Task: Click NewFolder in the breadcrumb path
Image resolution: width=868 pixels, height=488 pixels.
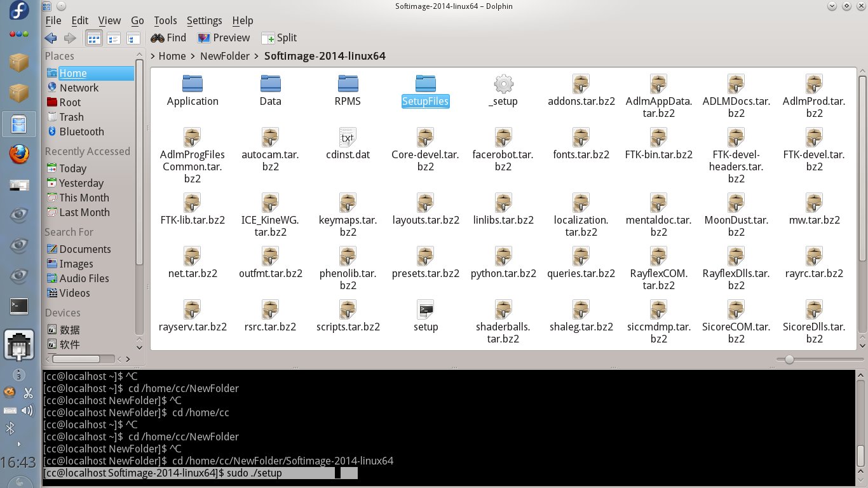Action: [225, 56]
